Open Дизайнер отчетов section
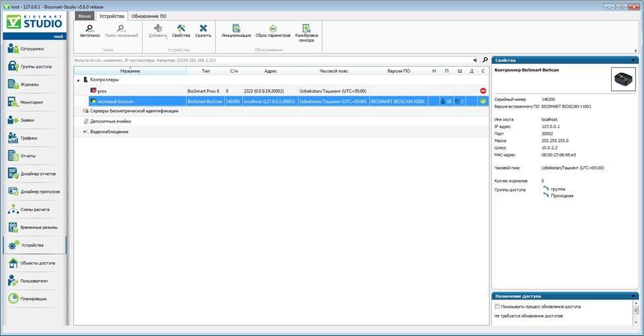Viewport: 644px width, 336px height. pos(34,174)
